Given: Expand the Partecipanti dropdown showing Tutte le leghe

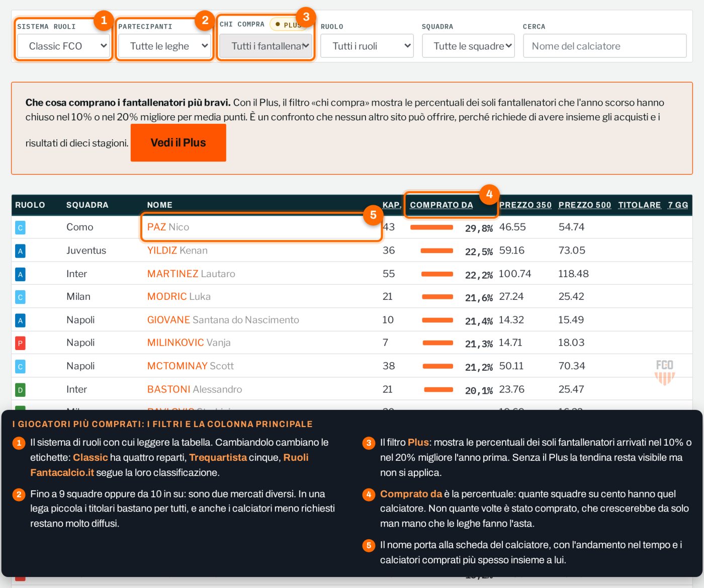Looking at the screenshot, I should pyautogui.click(x=164, y=46).
